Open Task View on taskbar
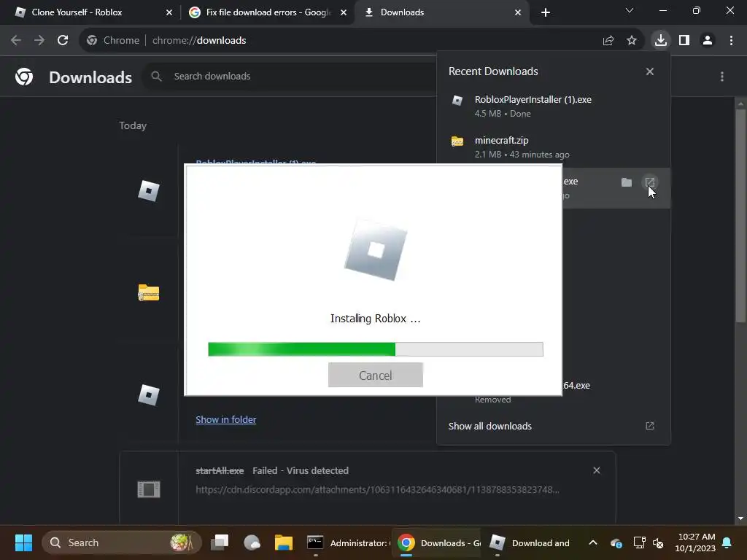Screen dimensions: 747x560 (220, 542)
